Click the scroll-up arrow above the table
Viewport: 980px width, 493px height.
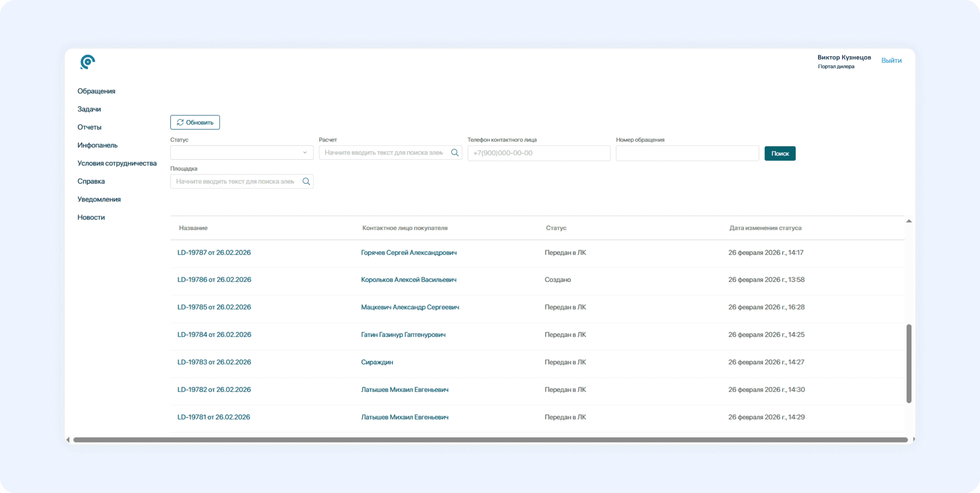[908, 221]
